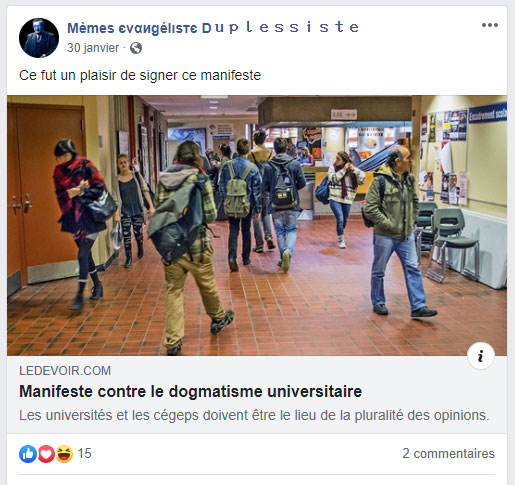Open the three-dots post options menu
The height and width of the screenshot is (485, 515).
click(490, 25)
